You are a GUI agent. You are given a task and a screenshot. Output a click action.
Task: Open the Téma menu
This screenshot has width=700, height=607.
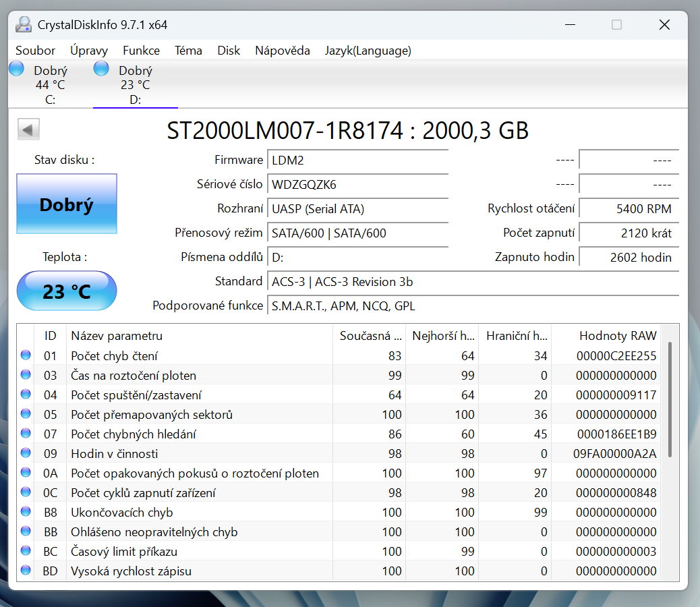pyautogui.click(x=188, y=50)
